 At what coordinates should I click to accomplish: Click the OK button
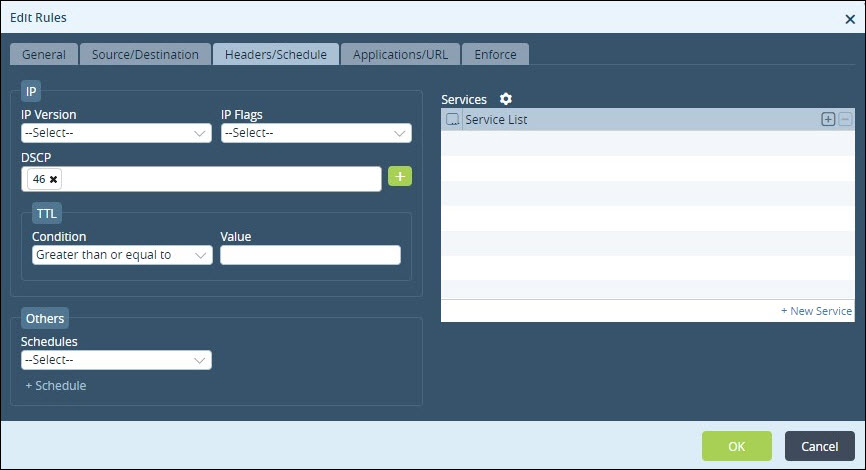click(737, 446)
